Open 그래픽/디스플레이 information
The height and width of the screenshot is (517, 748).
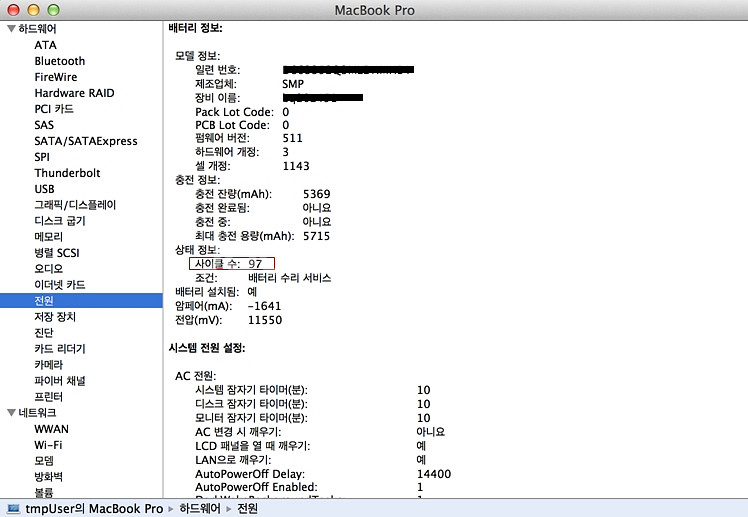pyautogui.click(x=76, y=205)
